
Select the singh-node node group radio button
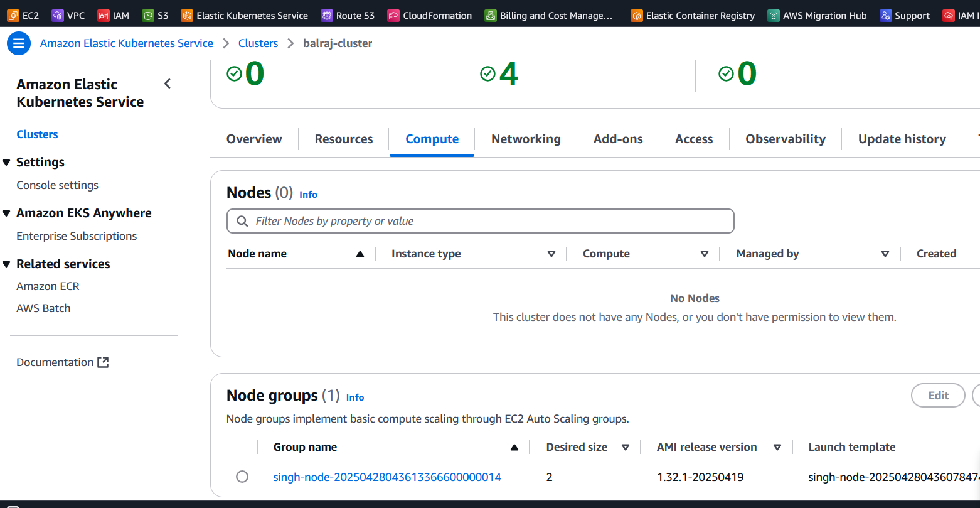click(x=242, y=477)
